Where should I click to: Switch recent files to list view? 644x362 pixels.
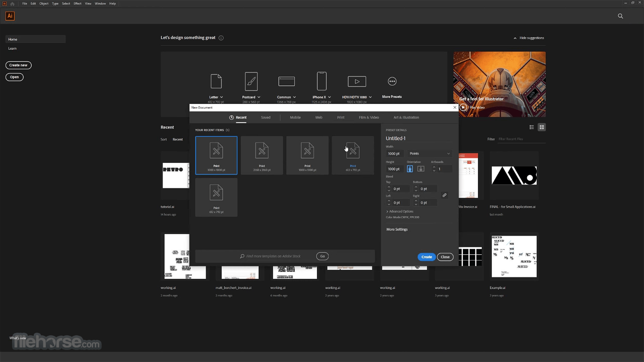point(531,127)
